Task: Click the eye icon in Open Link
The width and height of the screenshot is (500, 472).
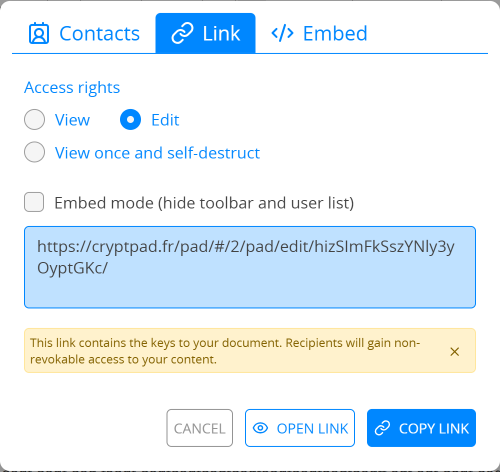Action: 260,428
